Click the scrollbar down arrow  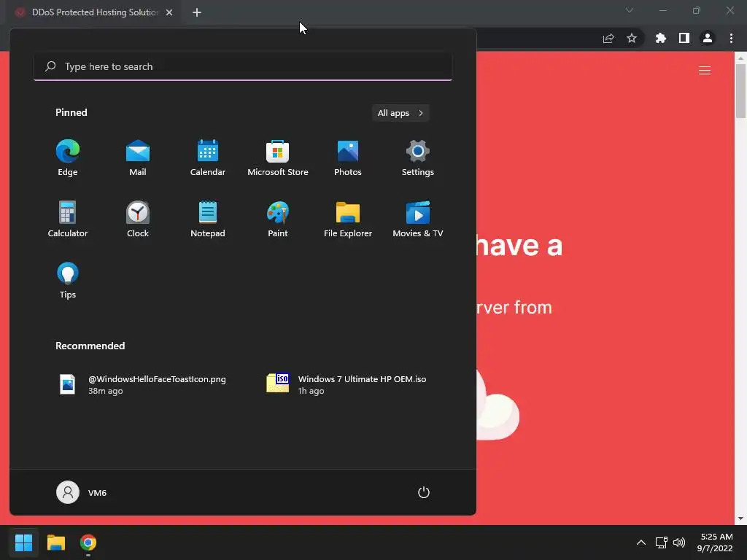[x=740, y=518]
